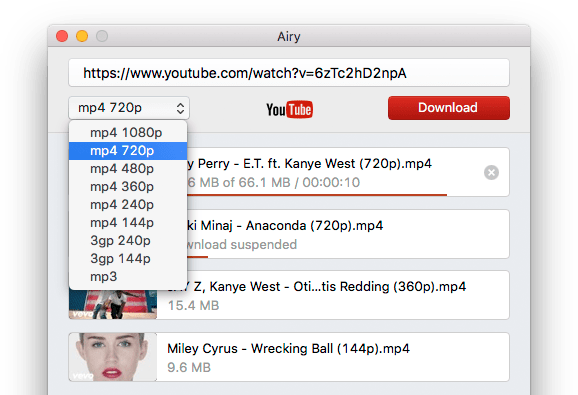578x395 pixels.
Task: Select the Minaj - Anaconda (720p).mp4 title
Action: coord(285,226)
